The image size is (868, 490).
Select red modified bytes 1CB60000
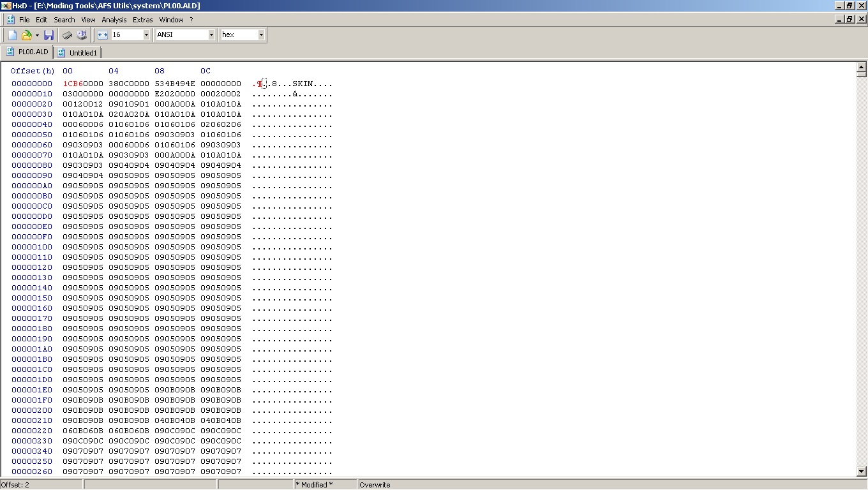[x=83, y=84]
